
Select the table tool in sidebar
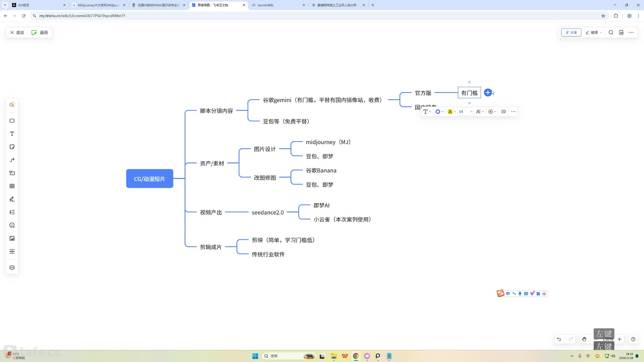pos(12,186)
